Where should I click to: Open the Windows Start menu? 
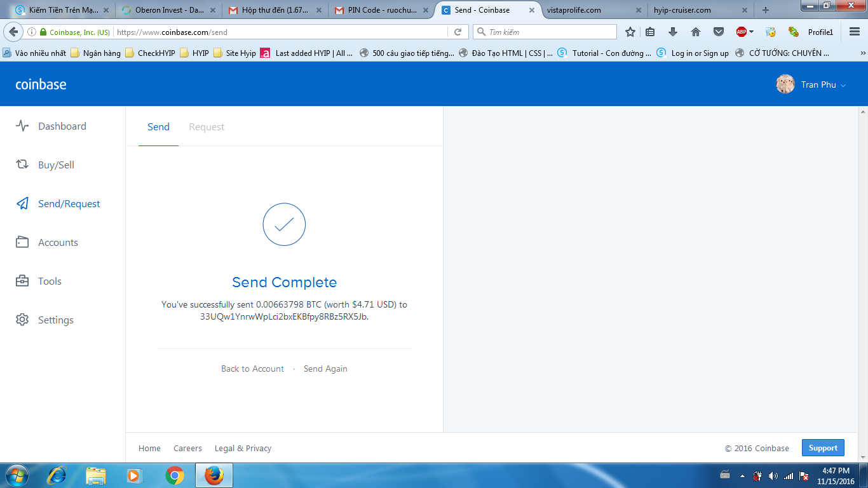click(17, 475)
